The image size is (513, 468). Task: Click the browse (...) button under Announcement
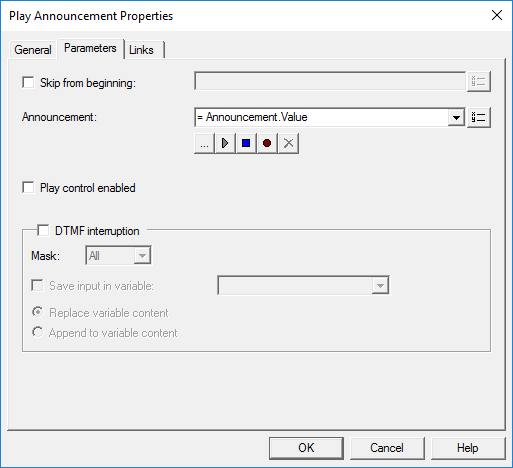[204, 143]
